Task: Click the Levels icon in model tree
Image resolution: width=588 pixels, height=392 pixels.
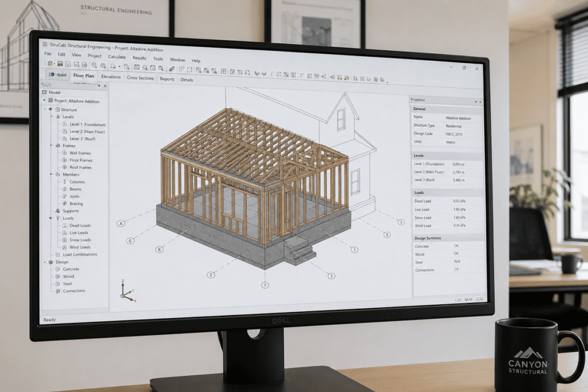Action: [58, 117]
